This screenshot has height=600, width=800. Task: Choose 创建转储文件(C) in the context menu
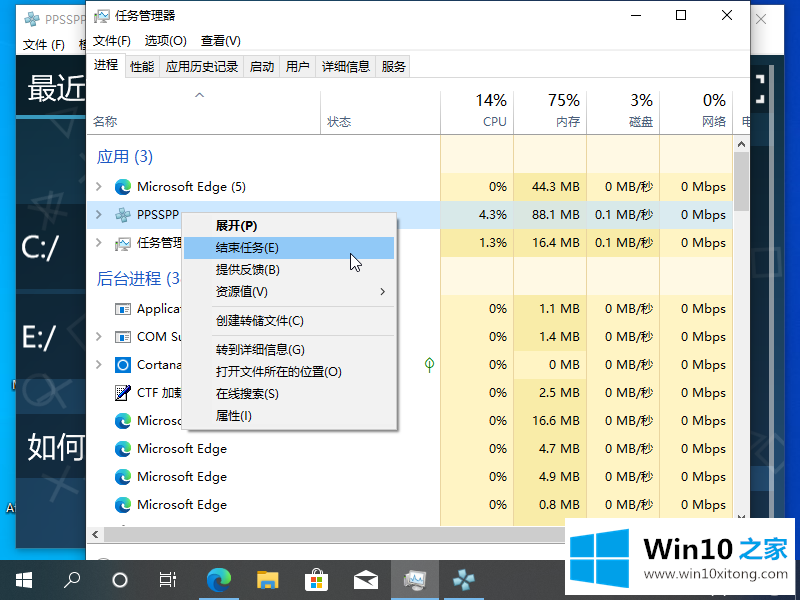[289, 321]
